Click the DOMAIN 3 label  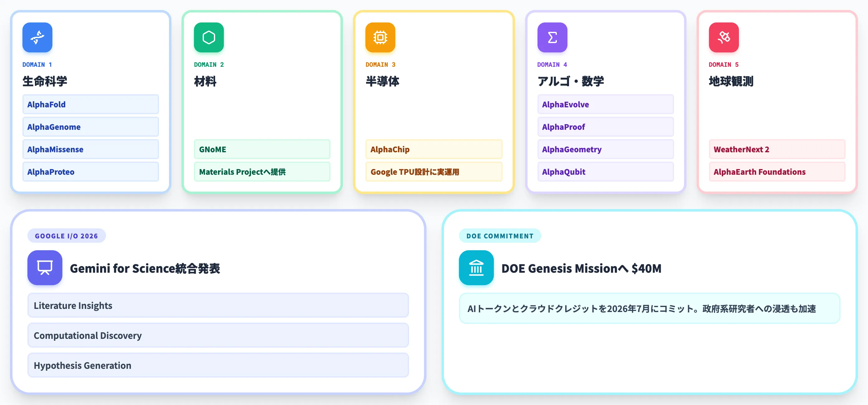380,64
